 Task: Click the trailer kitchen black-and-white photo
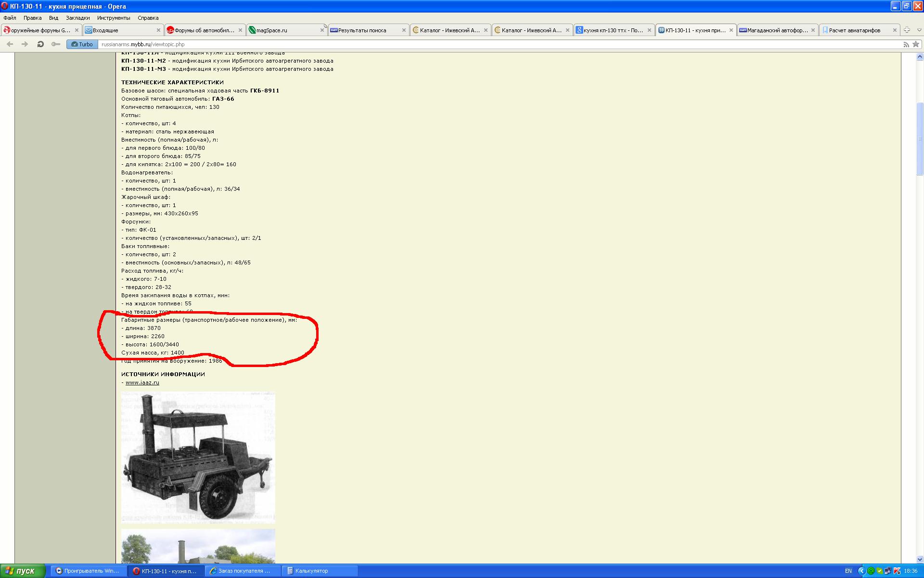point(198,458)
